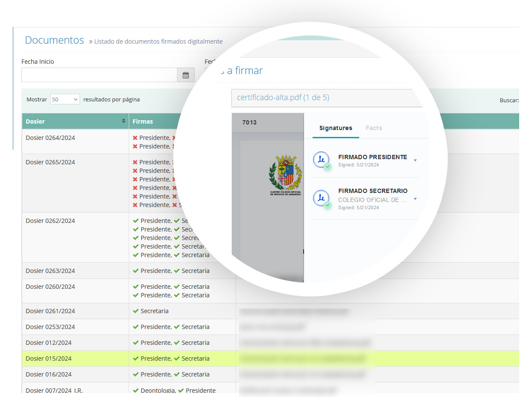The height and width of the screenshot is (406, 532).
Task: Click the check beside Deontologia in Dosier 007/2024 row
Action: tap(136, 390)
